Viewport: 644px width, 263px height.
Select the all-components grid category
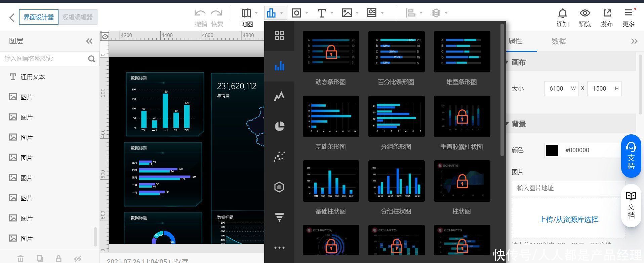(279, 36)
